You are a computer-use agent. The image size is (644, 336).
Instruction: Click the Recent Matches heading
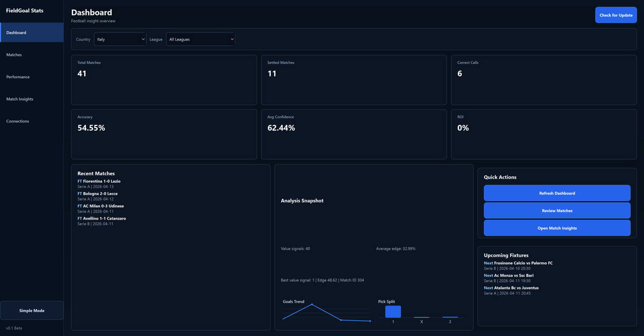pyautogui.click(x=96, y=174)
